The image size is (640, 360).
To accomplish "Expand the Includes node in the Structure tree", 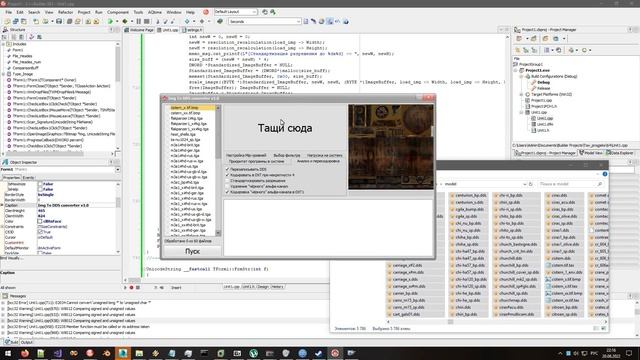I will (4, 44).
